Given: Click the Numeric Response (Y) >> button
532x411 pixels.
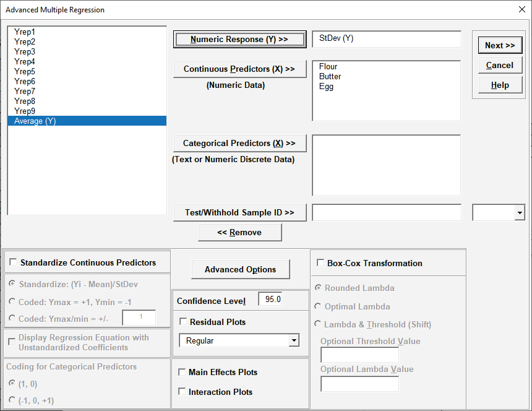Looking at the screenshot, I should 239,40.
